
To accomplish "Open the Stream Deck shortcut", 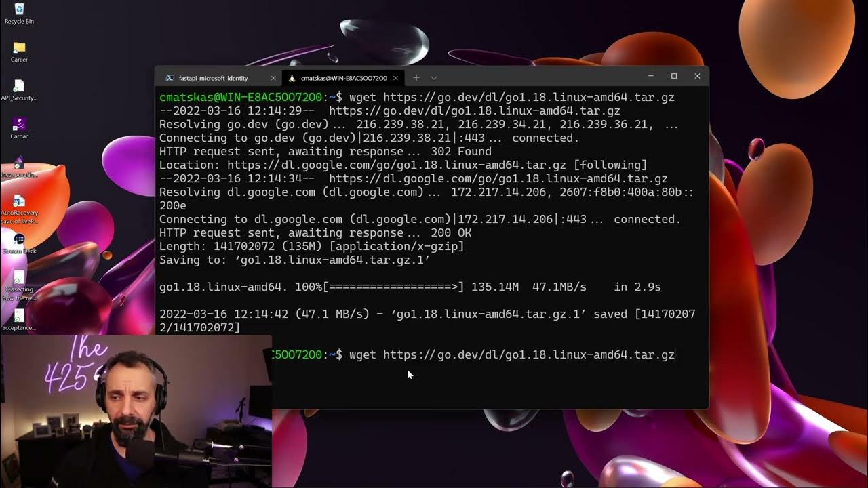I will (x=19, y=244).
